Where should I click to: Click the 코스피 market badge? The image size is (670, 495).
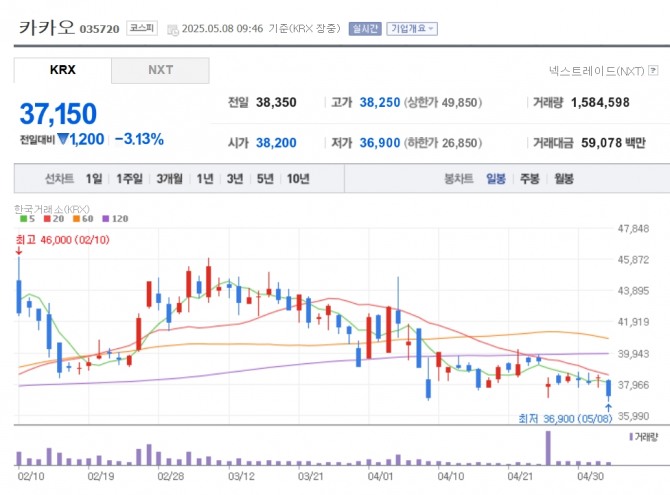pos(141,29)
